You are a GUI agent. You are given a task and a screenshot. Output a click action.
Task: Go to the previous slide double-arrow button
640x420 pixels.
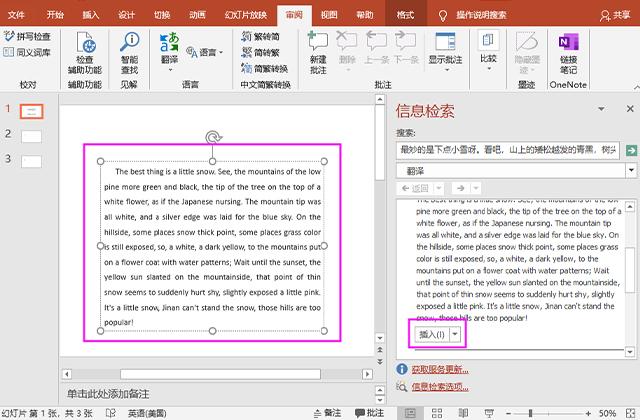click(380, 350)
